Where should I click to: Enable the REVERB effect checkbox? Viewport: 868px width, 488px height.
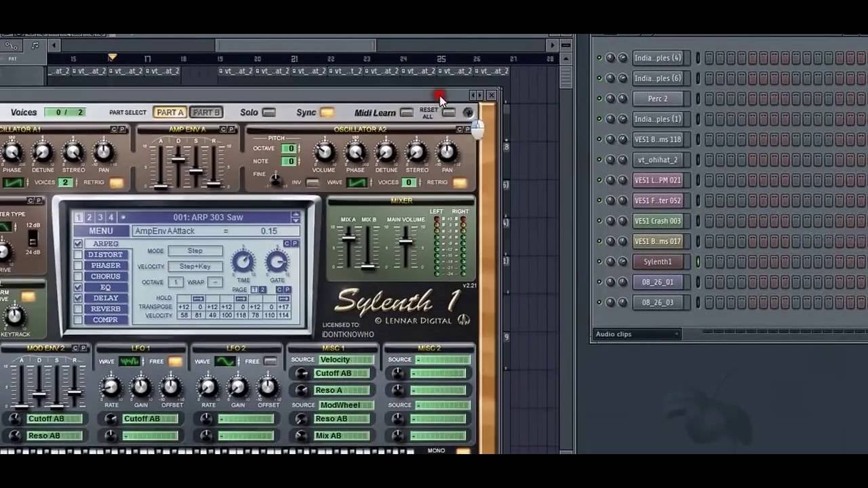pyautogui.click(x=78, y=309)
